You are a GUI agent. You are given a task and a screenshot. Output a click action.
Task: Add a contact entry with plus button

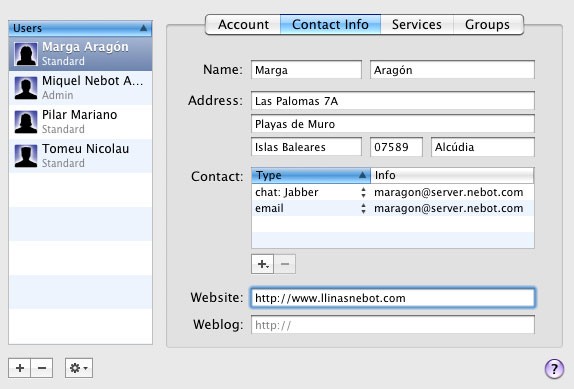262,264
